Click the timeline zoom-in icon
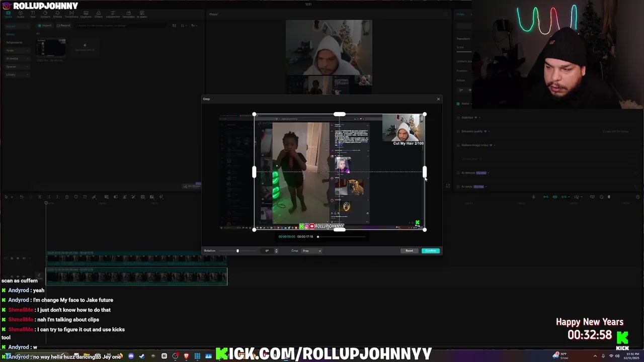The height and width of the screenshot is (362, 644). [x=637, y=197]
